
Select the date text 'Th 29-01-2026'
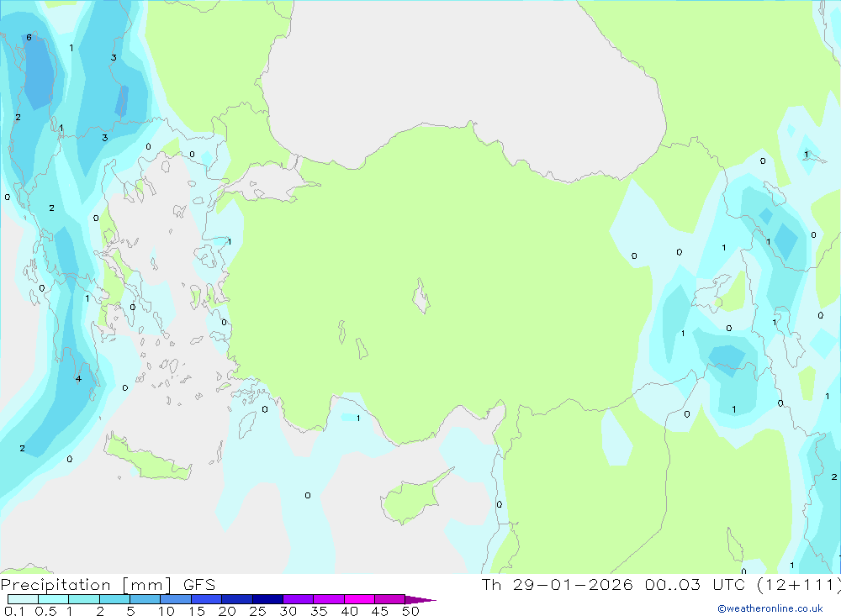558,584
